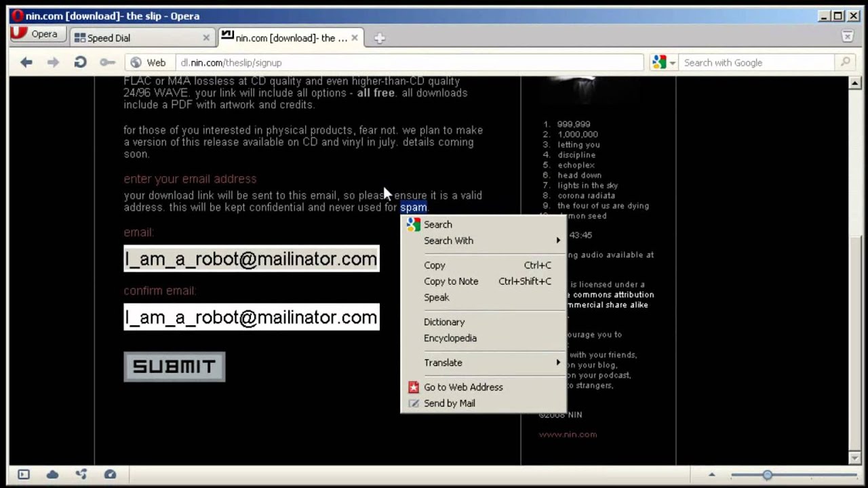Choose Encyclopedia from the context menu
Viewport: 868px width, 488px height.
[484, 338]
